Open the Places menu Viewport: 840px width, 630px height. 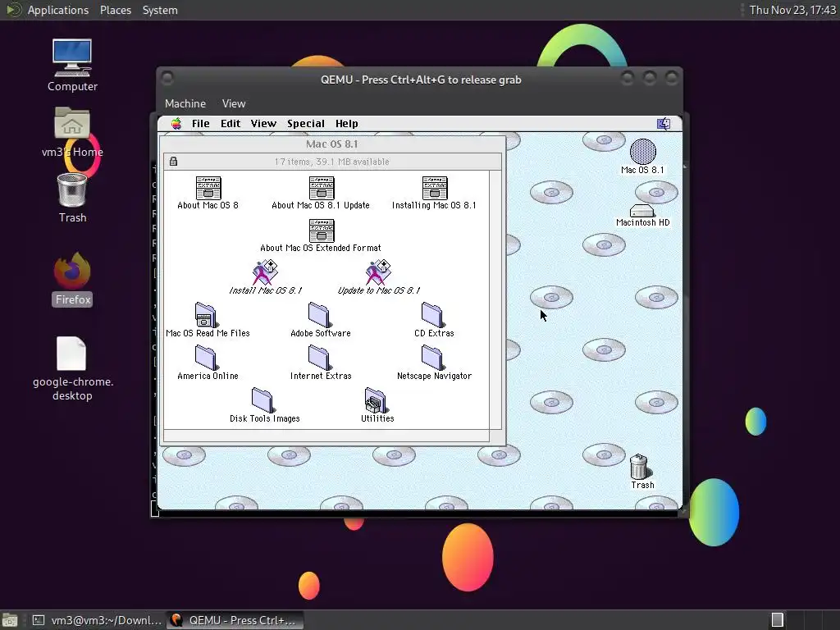click(x=115, y=10)
